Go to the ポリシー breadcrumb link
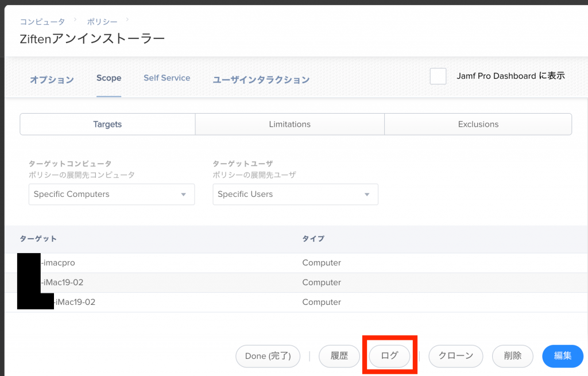This screenshot has height=376, width=588. [102, 22]
